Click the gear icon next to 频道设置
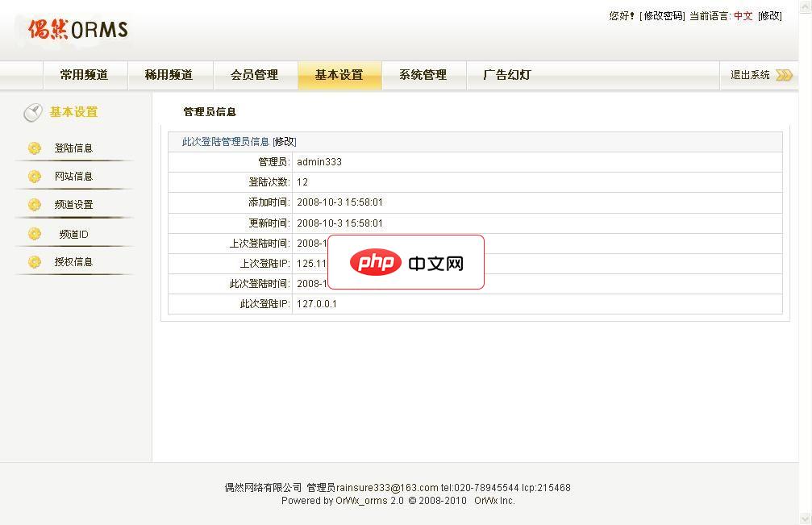This screenshot has width=812, height=525. (x=35, y=205)
